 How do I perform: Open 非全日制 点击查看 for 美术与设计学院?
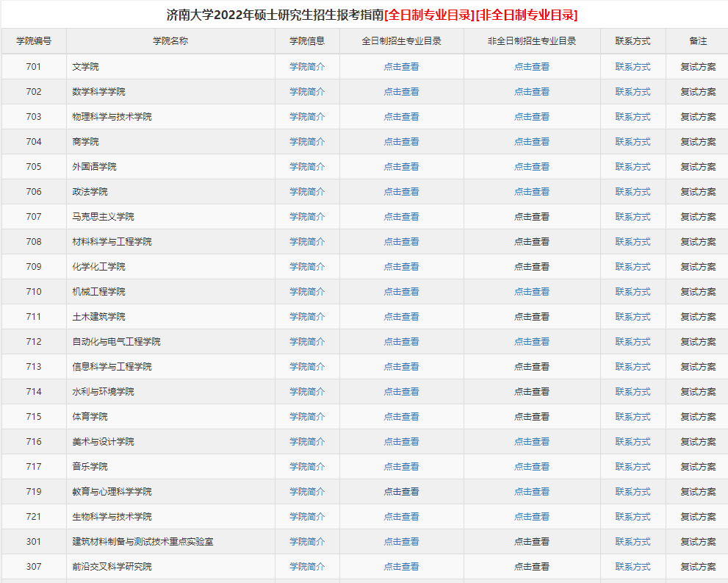[x=532, y=442]
